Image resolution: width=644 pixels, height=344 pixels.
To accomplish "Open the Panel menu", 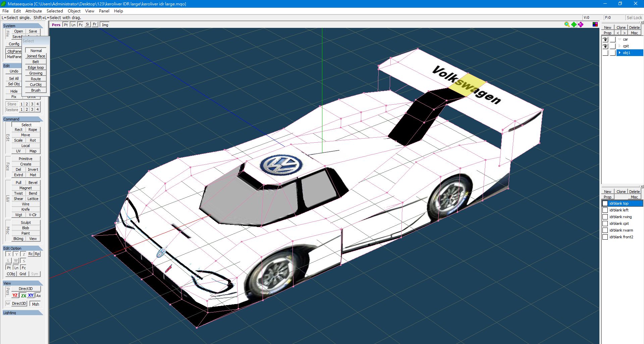I will tap(104, 11).
